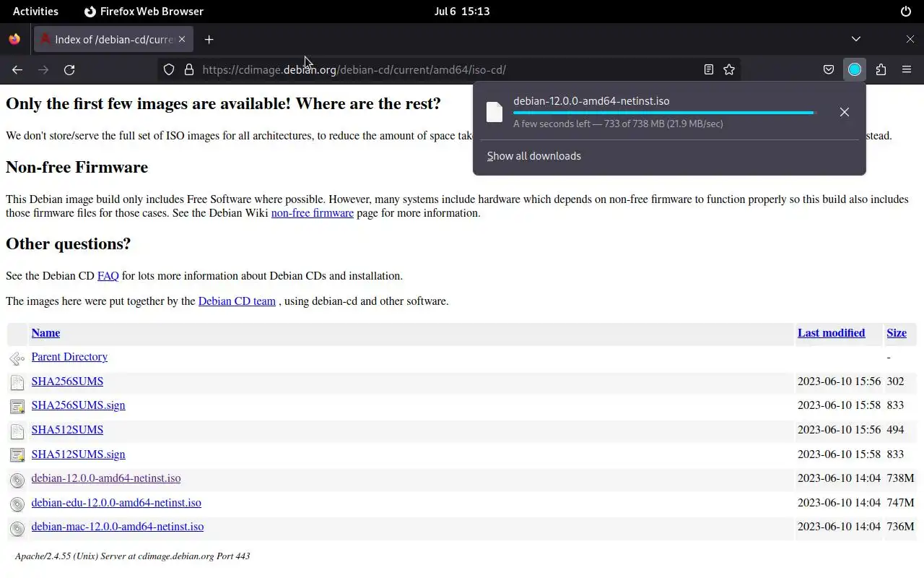Toggle reader view icon in address bar
The width and height of the screenshot is (924, 578).
pyautogui.click(x=709, y=69)
